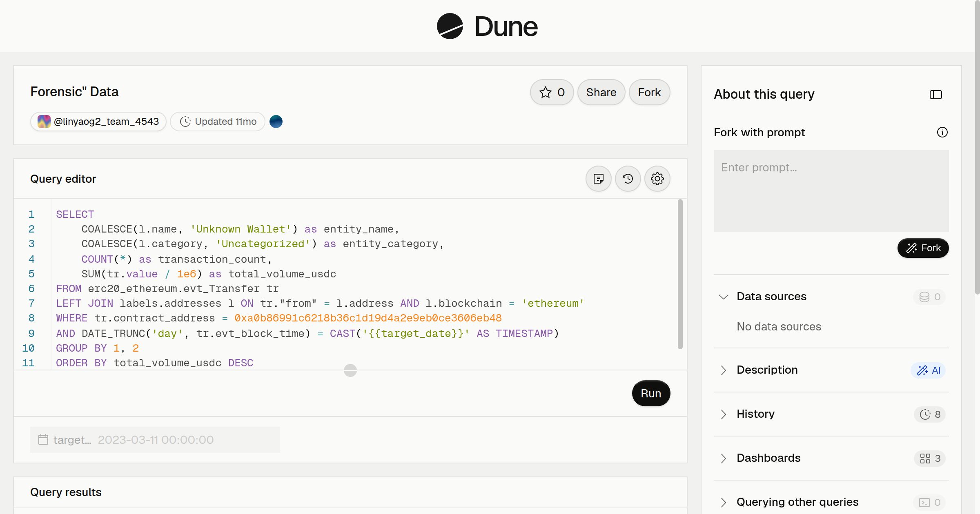Run the query

(x=651, y=393)
